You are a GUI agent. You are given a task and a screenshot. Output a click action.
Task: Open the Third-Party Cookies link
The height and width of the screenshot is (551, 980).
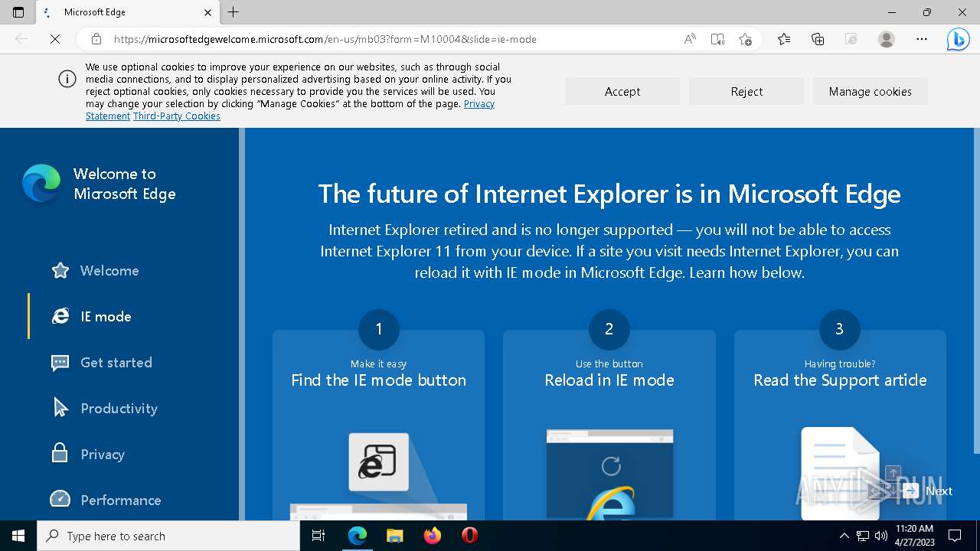177,116
